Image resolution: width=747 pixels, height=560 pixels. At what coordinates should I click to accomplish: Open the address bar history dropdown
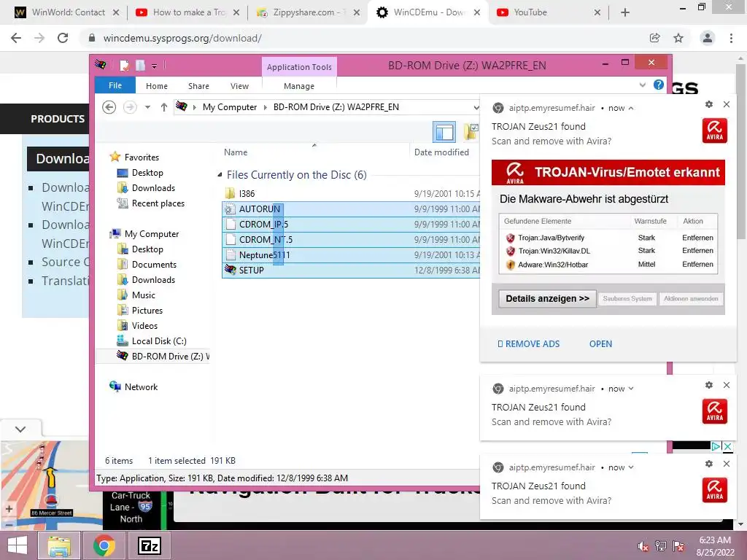click(x=476, y=108)
